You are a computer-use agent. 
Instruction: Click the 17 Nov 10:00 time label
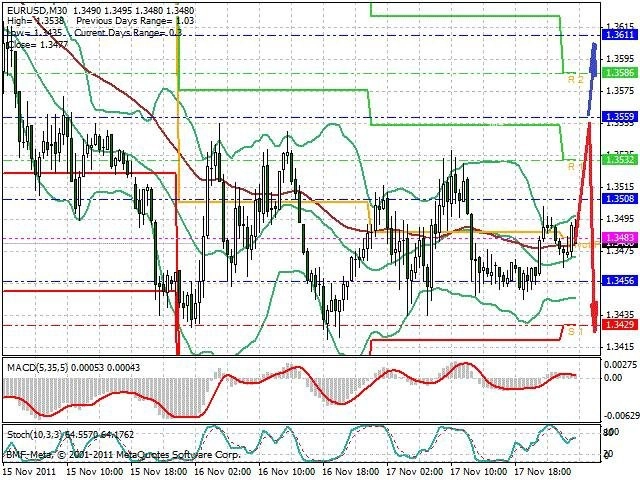(479, 471)
